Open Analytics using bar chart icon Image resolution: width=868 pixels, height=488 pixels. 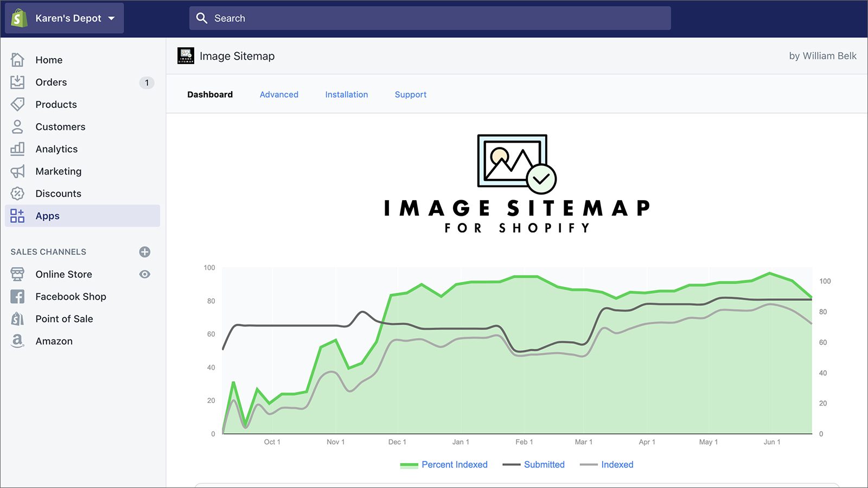click(x=17, y=149)
